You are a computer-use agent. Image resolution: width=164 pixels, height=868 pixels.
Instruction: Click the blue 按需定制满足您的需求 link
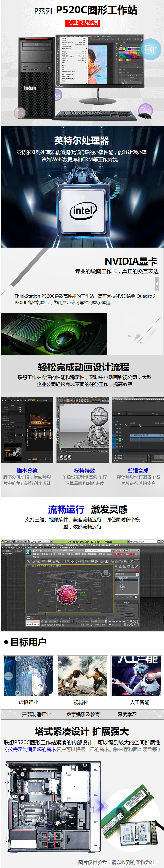click(x=32, y=749)
